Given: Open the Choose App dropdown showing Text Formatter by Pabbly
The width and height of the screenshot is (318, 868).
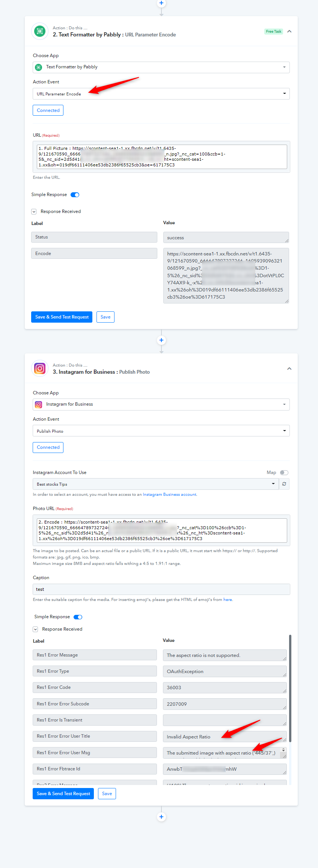Looking at the screenshot, I should click(161, 67).
